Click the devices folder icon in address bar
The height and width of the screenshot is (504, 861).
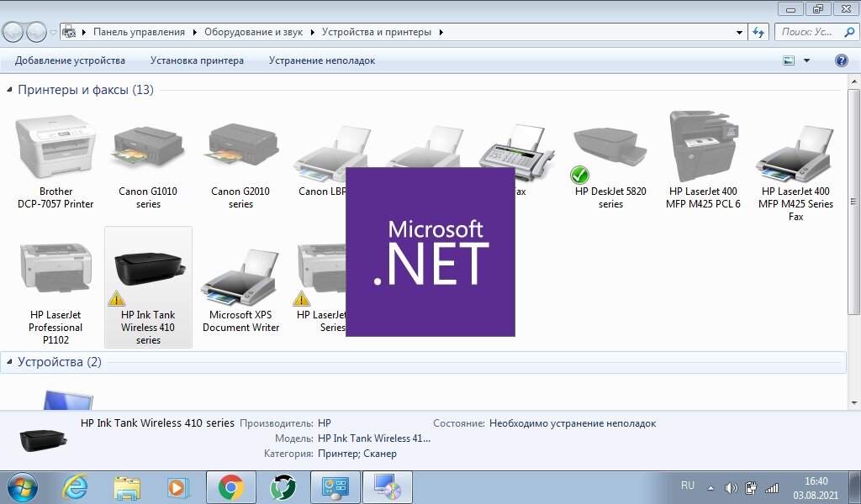69,32
